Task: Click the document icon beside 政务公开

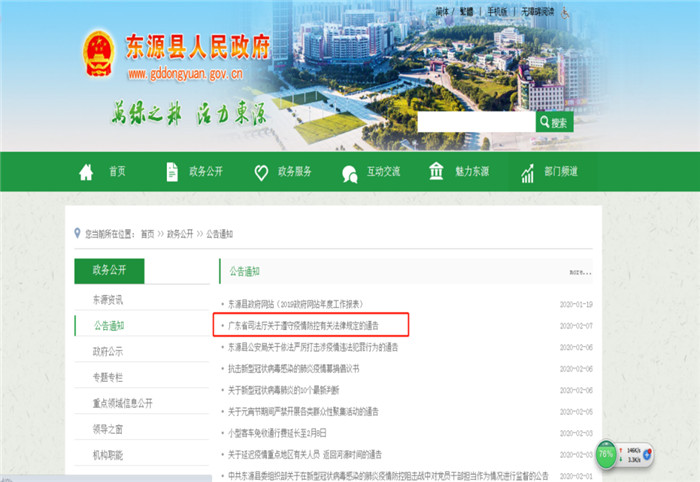Action: click(x=172, y=172)
